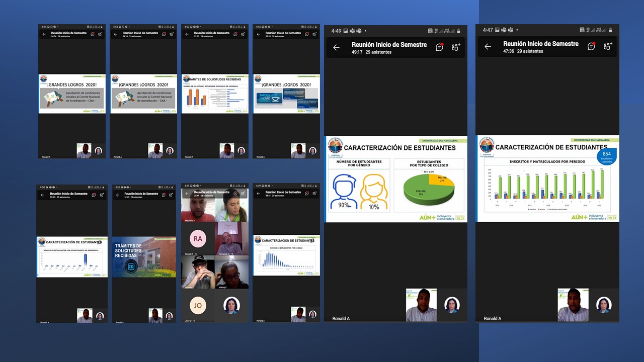Tap back arrow in the 52:12 meeting screenshot
Screen dimensions: 644x362
(x=187, y=35)
